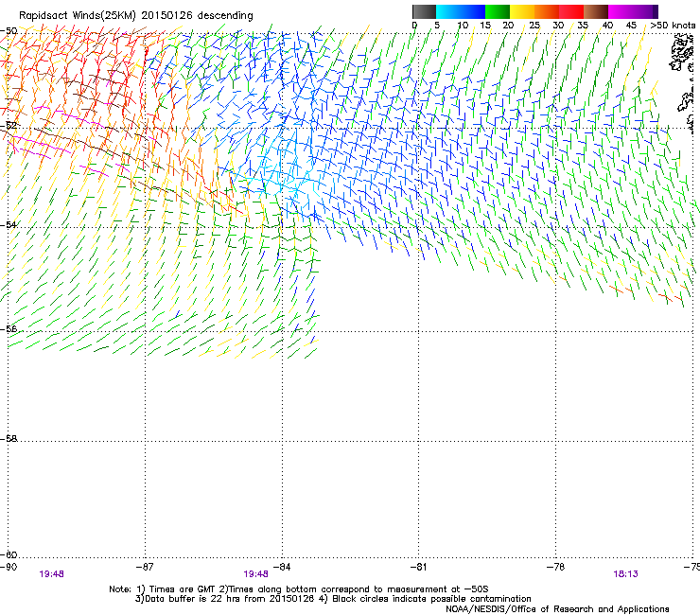Click the '18:13' swath time label
The width and height of the screenshot is (700, 615).
tap(625, 574)
